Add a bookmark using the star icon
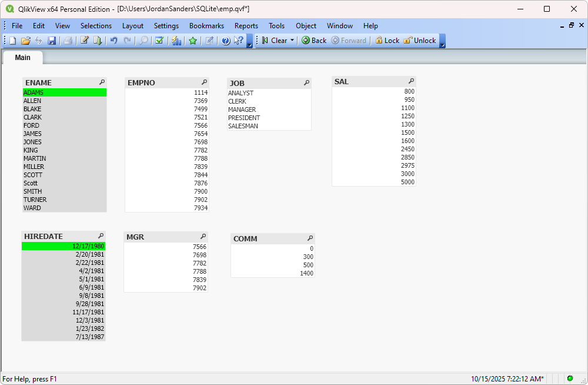 point(193,40)
